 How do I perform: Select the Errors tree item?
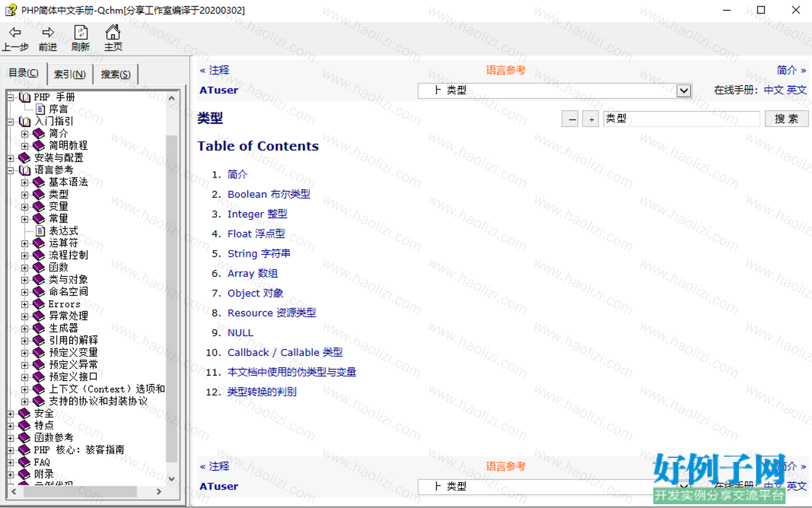coord(64,304)
